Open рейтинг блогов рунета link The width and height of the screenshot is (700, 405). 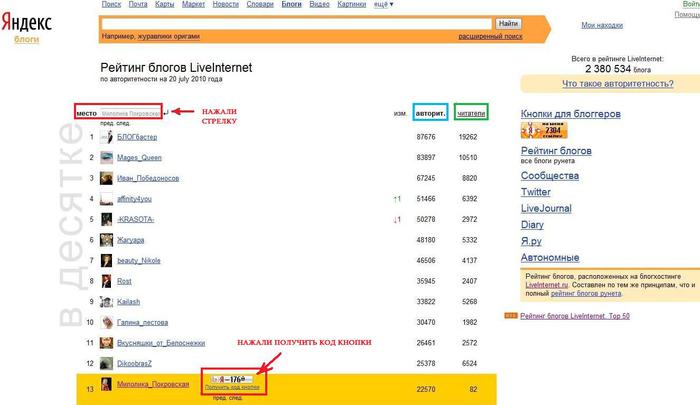coord(586,293)
